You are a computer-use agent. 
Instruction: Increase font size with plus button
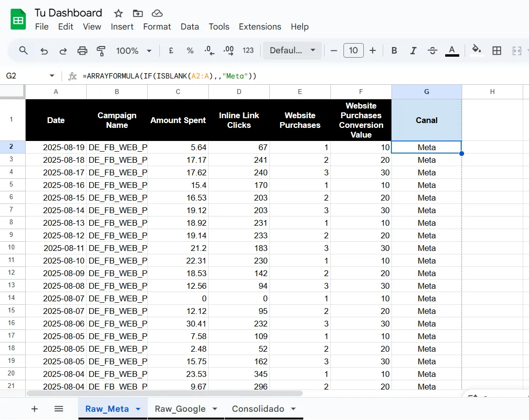pos(373,51)
